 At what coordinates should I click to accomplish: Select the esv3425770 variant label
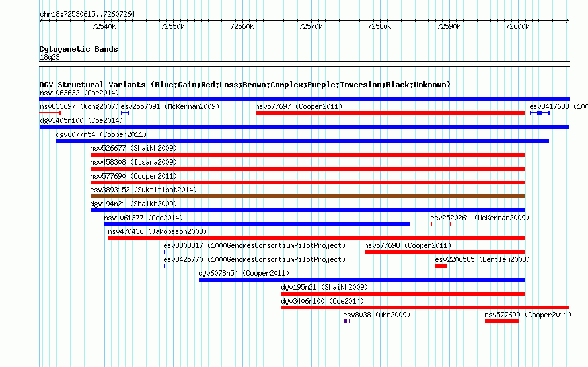pos(254,259)
